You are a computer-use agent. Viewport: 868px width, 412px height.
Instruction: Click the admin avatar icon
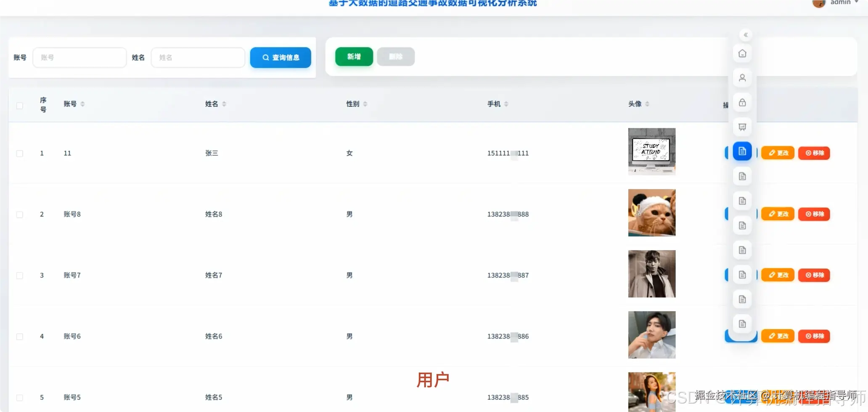818,3
